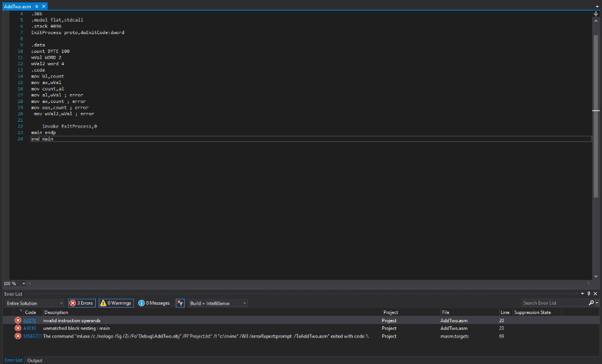This screenshot has height=364, width=602.
Task: Select 'invalid instruction operands' error description
Action: pyautogui.click(x=72, y=320)
